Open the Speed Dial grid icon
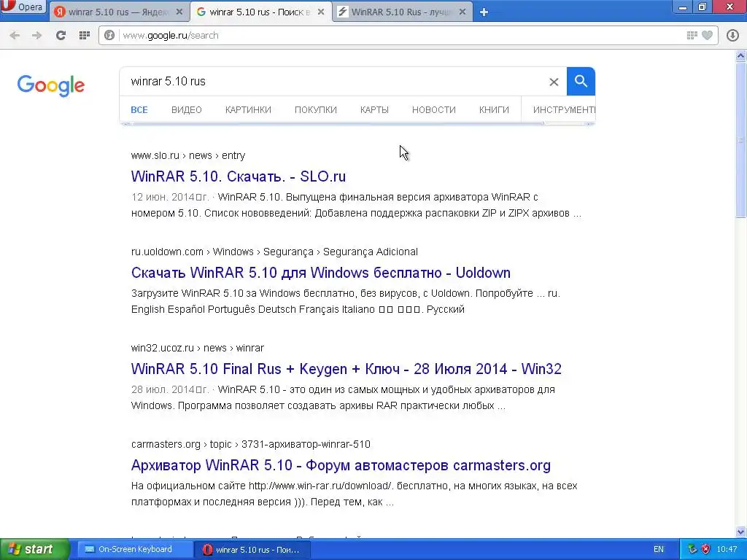 (x=85, y=35)
